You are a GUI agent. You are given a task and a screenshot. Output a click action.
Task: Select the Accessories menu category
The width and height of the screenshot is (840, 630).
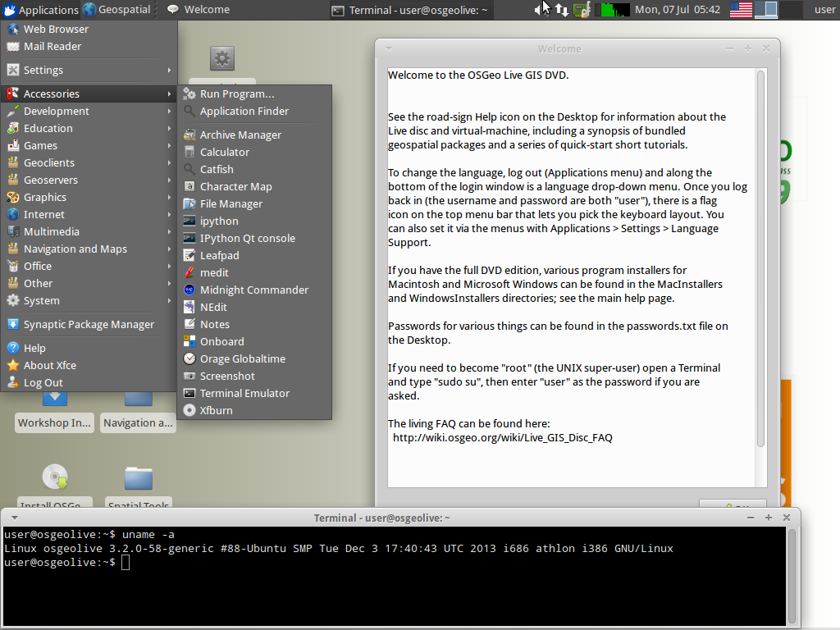pyautogui.click(x=89, y=94)
